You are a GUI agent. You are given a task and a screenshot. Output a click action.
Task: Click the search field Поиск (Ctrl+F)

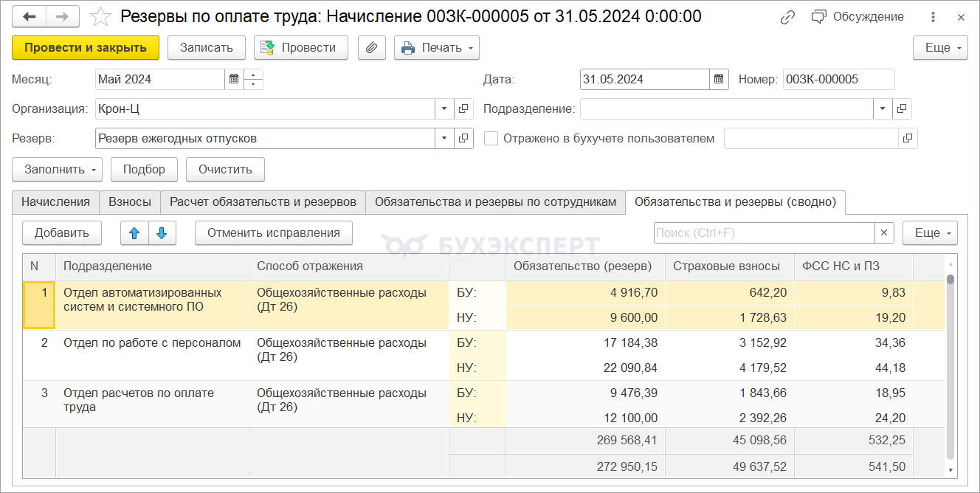click(x=764, y=233)
